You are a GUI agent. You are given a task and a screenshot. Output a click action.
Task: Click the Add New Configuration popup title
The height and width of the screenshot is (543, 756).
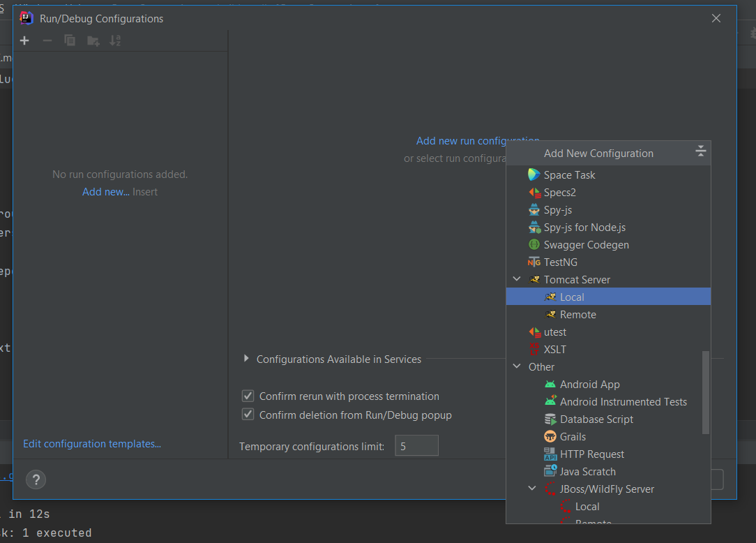pos(598,153)
